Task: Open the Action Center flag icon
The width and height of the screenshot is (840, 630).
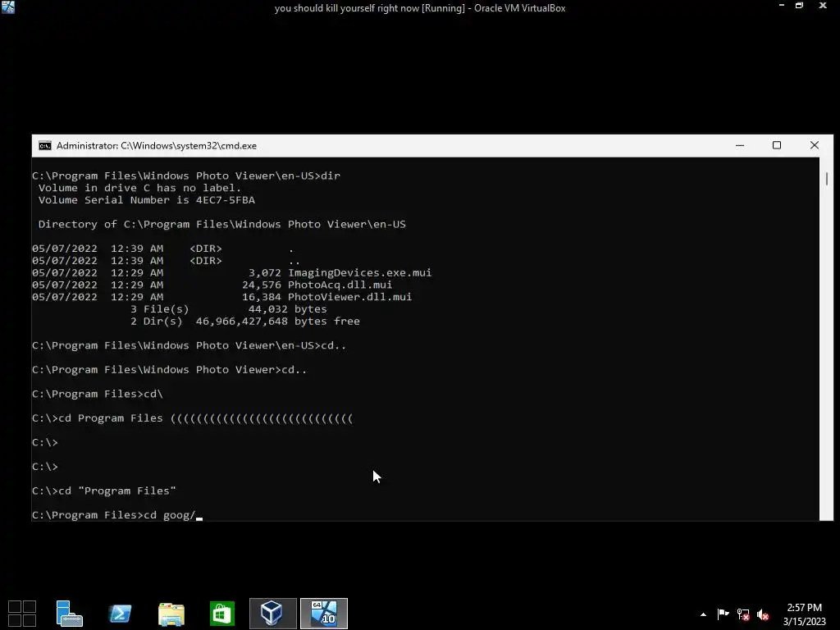Action: pyautogui.click(x=723, y=614)
